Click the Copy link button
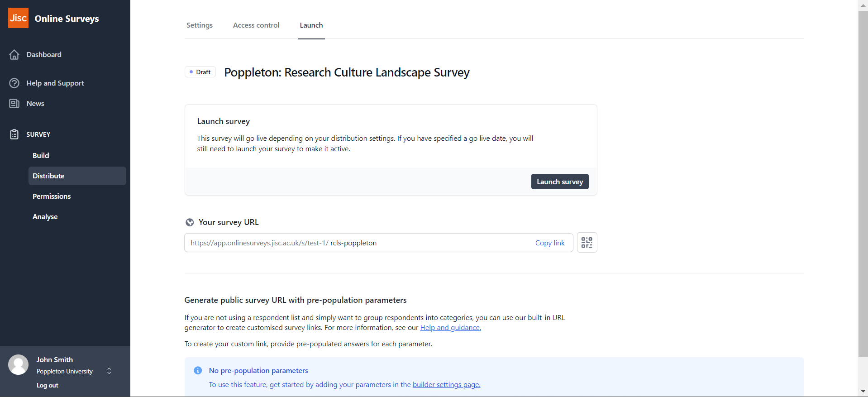 [x=550, y=243]
